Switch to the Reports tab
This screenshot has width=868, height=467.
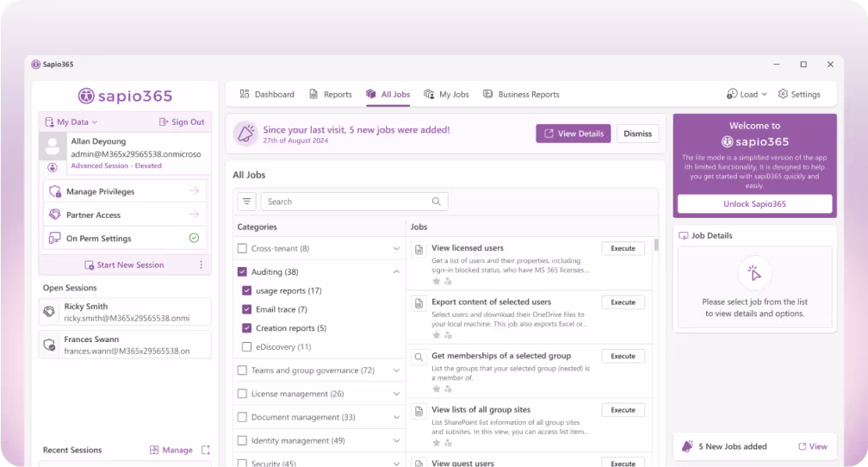coord(331,94)
